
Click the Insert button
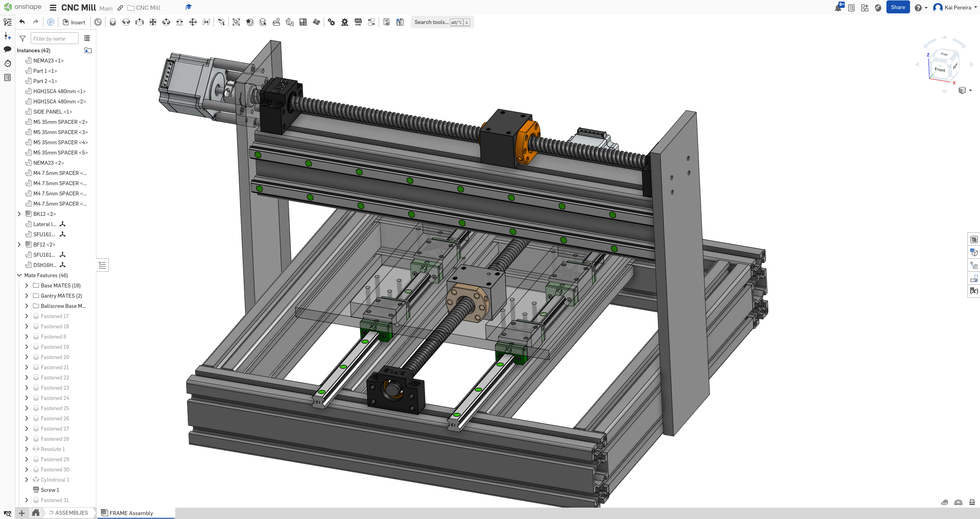(74, 22)
